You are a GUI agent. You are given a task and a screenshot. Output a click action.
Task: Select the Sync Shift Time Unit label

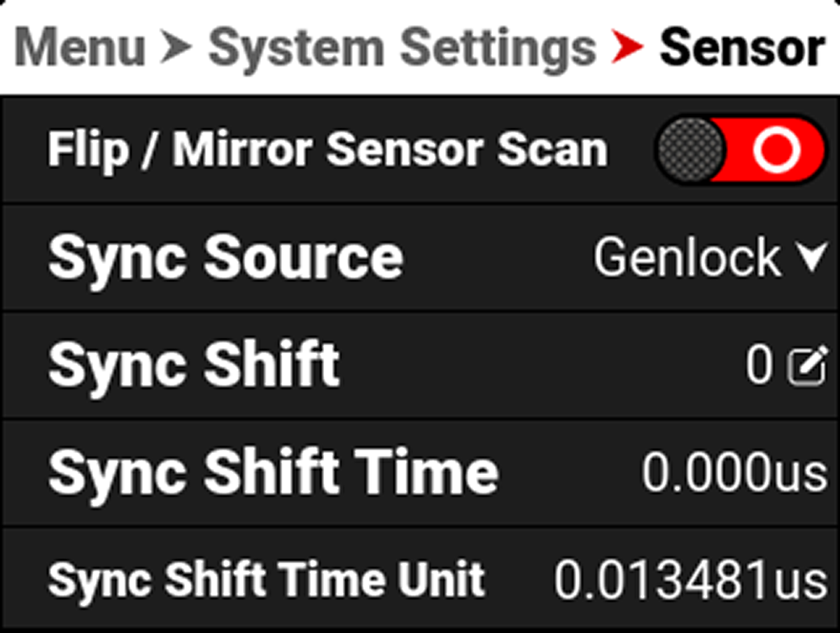point(266,580)
